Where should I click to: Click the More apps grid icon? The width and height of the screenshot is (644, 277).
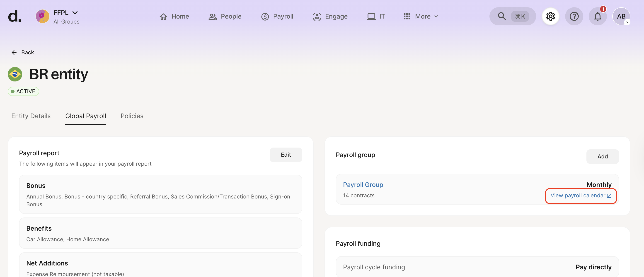click(407, 17)
